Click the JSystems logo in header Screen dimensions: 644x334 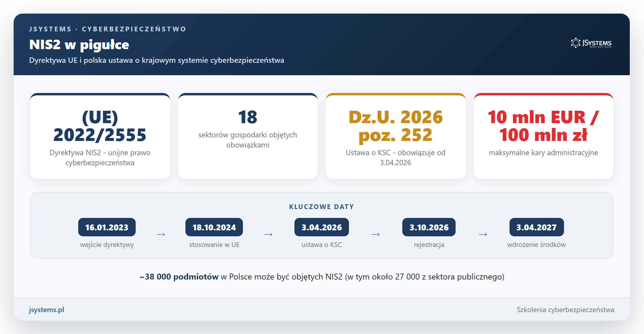click(x=591, y=43)
